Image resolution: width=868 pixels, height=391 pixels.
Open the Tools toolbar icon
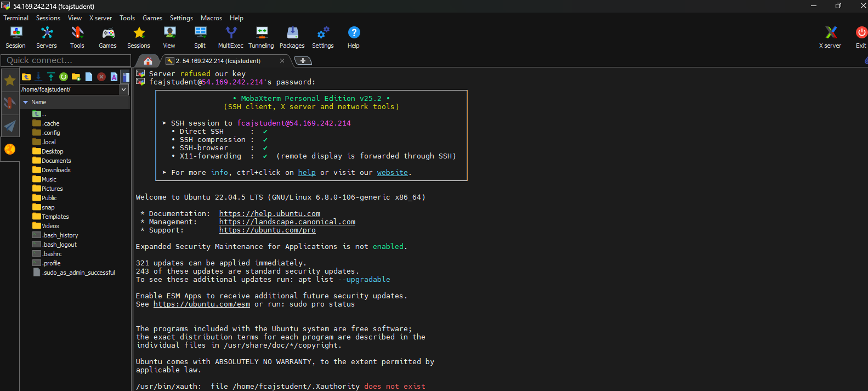(x=77, y=37)
